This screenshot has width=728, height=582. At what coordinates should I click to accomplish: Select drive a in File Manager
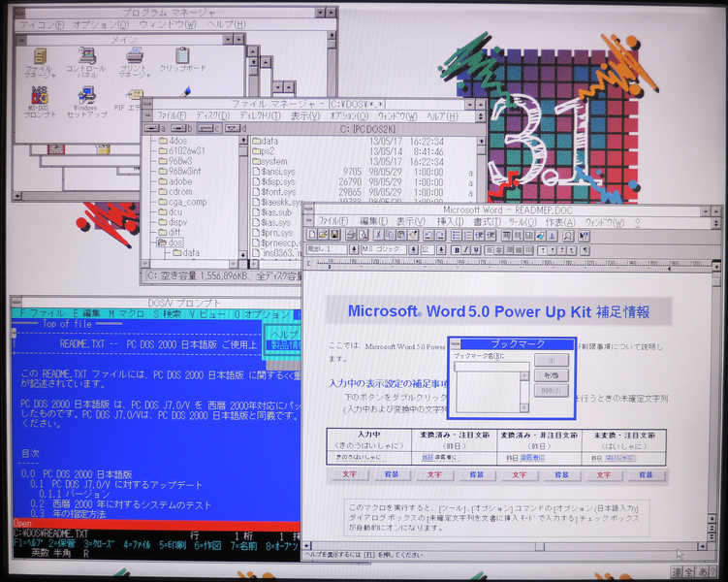[155, 128]
